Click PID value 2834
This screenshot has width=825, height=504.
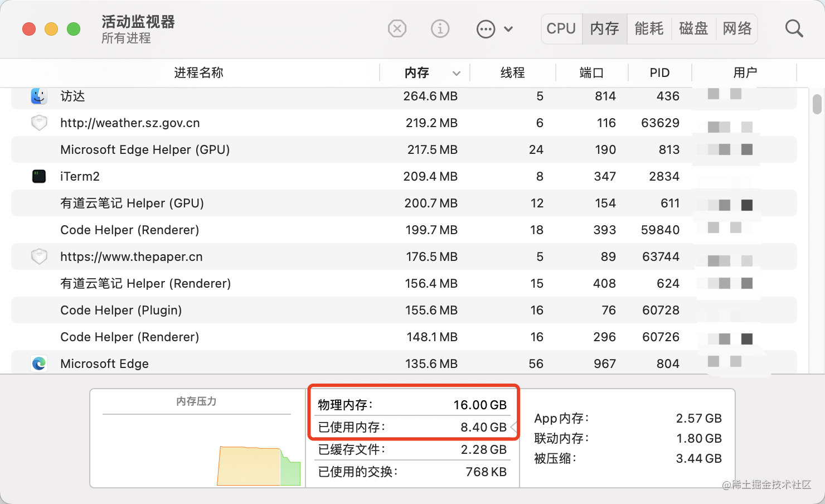(664, 176)
